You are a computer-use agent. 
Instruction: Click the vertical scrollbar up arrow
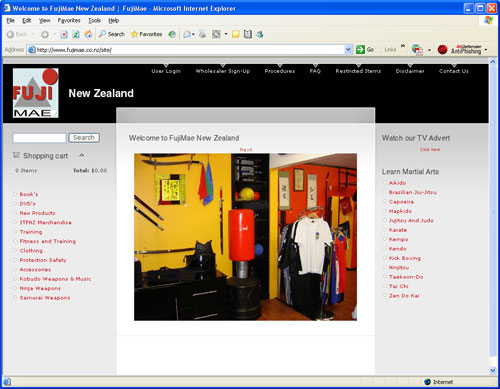coord(493,61)
